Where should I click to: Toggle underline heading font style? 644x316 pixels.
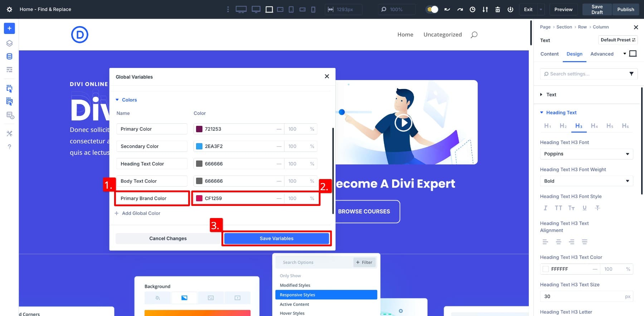click(585, 208)
